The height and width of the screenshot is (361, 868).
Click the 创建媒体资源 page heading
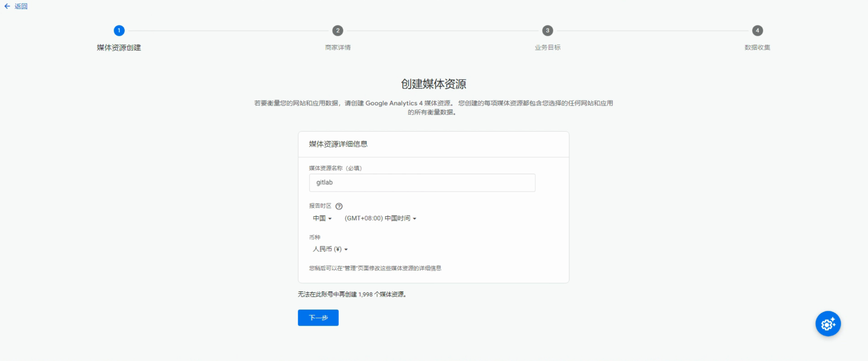(433, 84)
